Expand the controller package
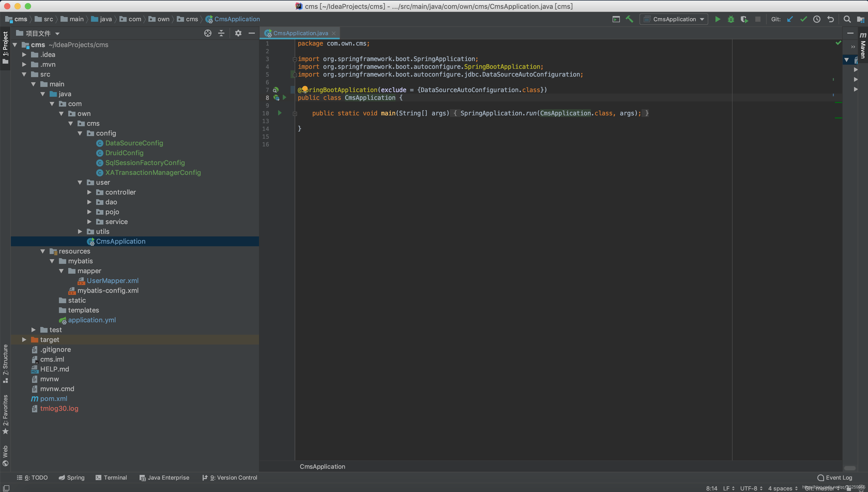868x492 pixels. pyautogui.click(x=89, y=192)
